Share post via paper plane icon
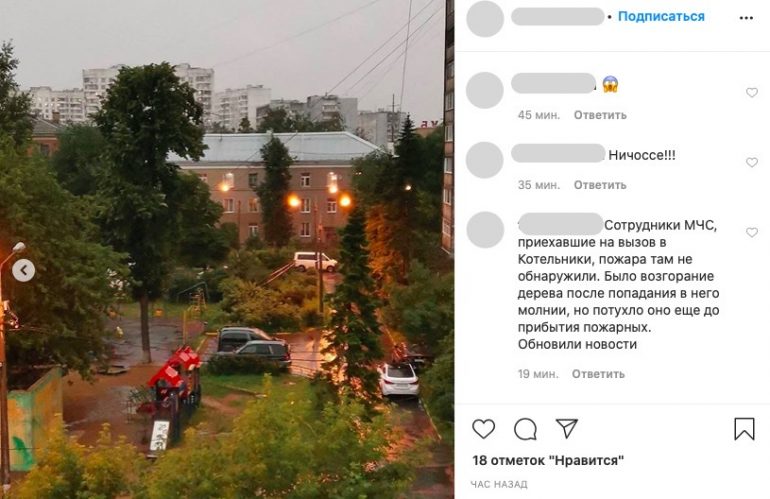 click(x=566, y=428)
